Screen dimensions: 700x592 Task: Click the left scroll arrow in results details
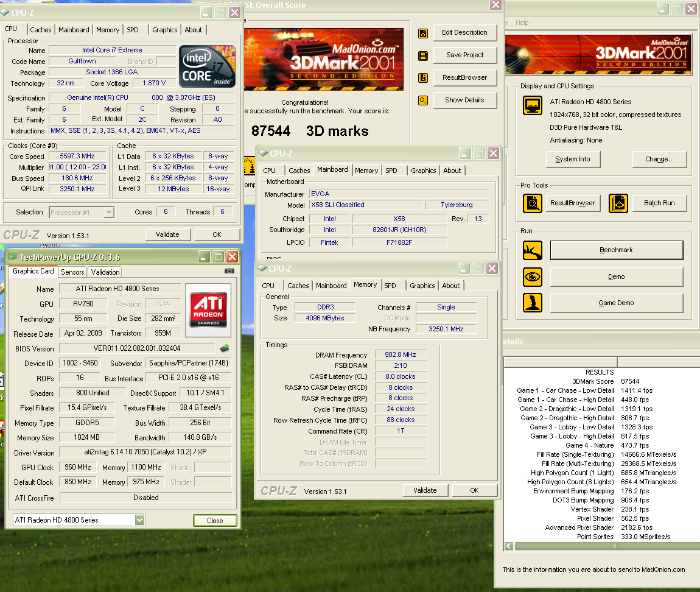point(509,546)
